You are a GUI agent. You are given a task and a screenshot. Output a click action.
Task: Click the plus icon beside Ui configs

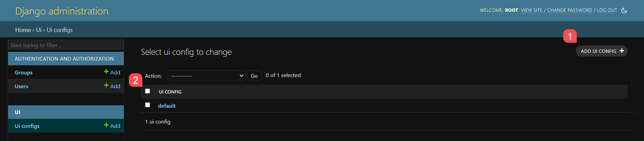pos(106,125)
